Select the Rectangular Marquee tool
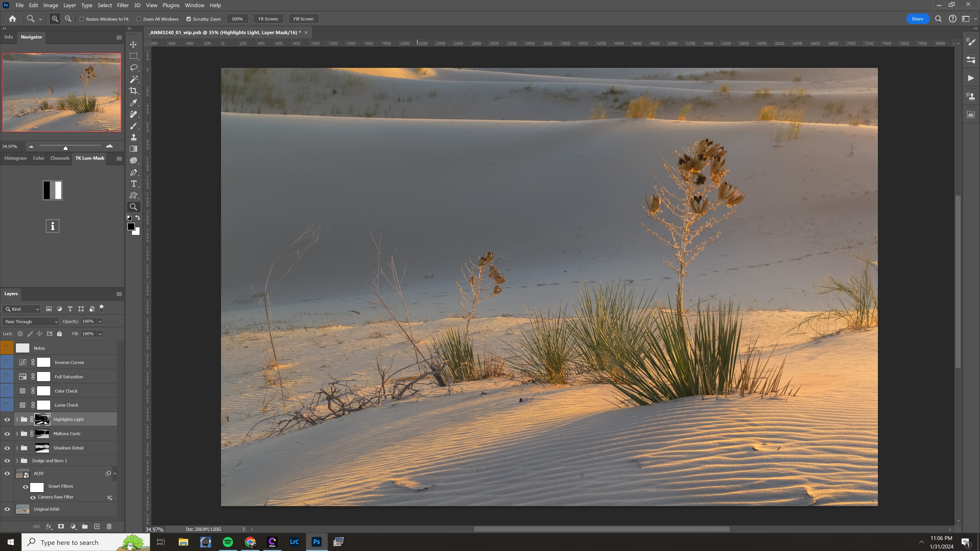The image size is (980, 551). 133,56
